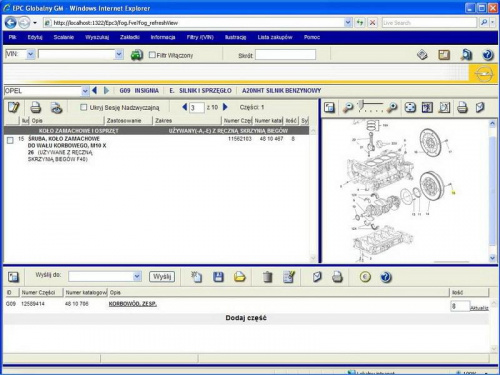
Task: Click the G09 INSIGNIA breadcrumb
Action: click(x=139, y=91)
